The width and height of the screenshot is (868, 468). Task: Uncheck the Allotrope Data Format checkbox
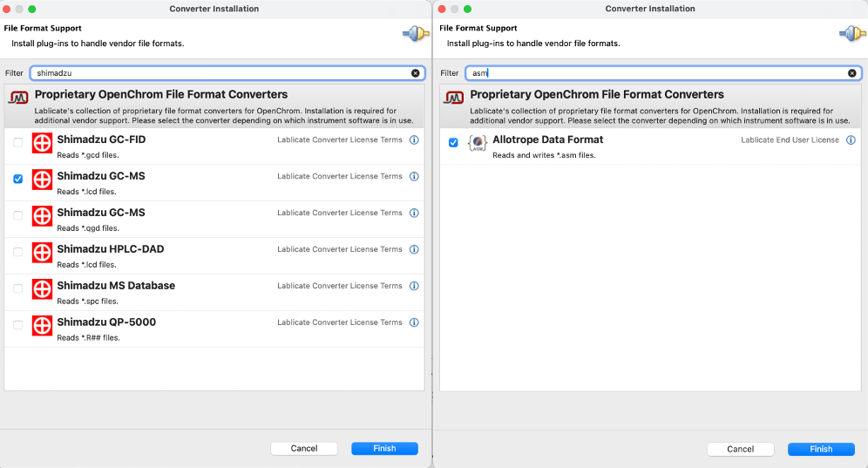(x=453, y=143)
